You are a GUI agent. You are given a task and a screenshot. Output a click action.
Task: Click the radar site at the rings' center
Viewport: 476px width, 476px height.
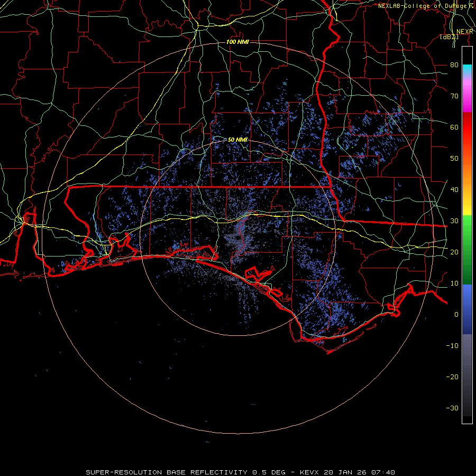point(237,237)
